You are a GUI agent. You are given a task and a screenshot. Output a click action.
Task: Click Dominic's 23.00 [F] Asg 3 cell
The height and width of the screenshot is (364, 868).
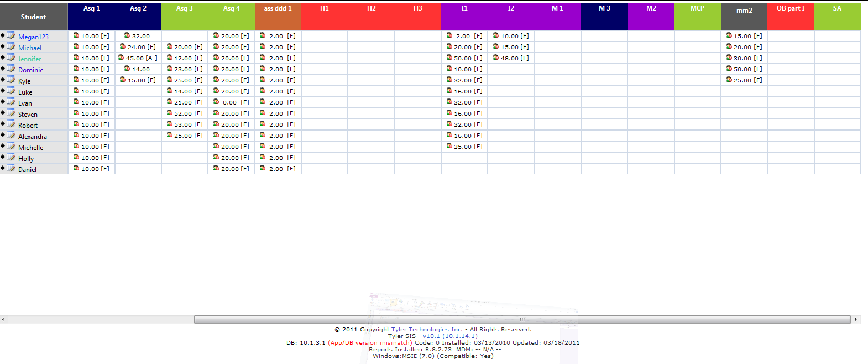pos(185,69)
